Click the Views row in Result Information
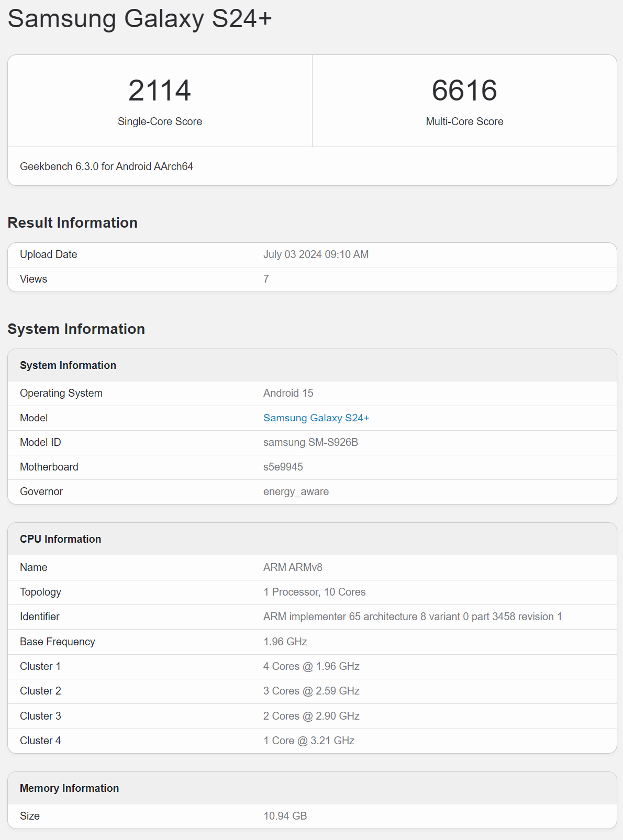Viewport: 623px width, 840px height. click(34, 279)
